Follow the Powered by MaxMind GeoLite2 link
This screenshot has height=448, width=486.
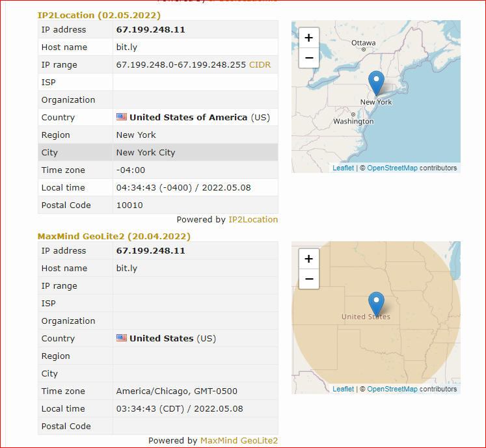coord(239,440)
